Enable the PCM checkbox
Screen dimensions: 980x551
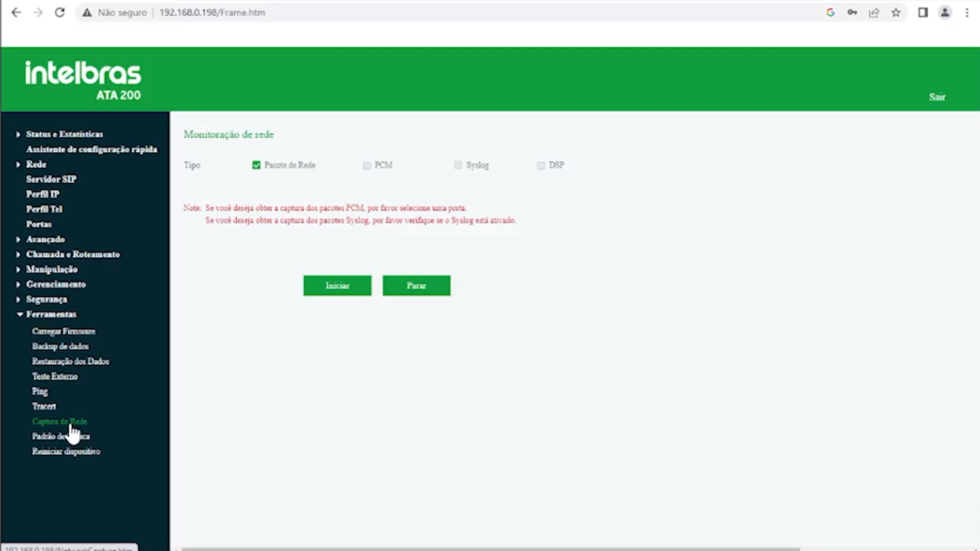[x=367, y=165]
